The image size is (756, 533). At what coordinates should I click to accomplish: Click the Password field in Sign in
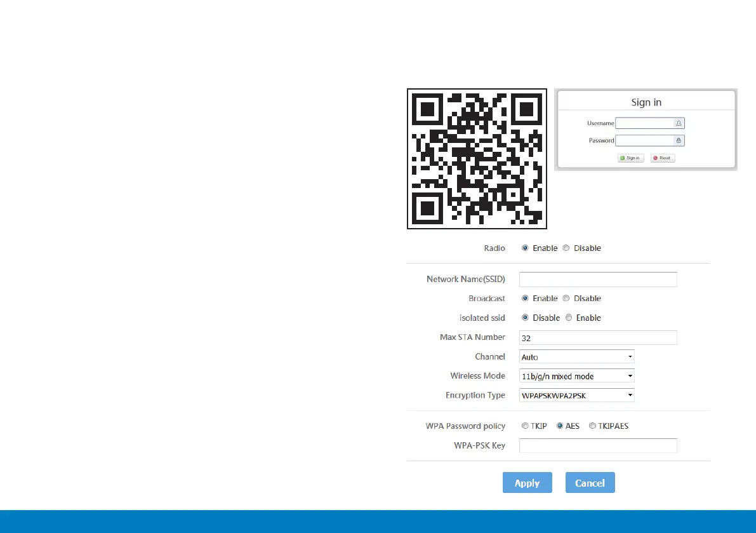(x=650, y=140)
